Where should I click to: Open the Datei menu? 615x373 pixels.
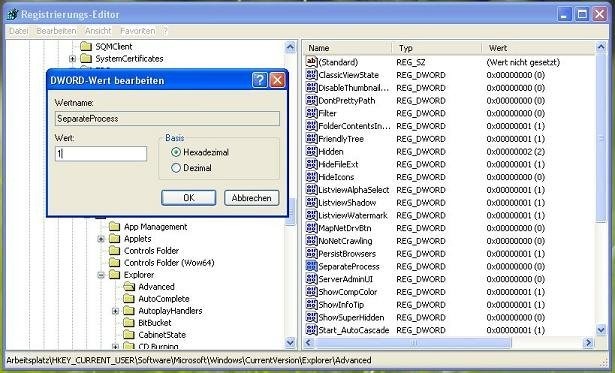(18, 31)
